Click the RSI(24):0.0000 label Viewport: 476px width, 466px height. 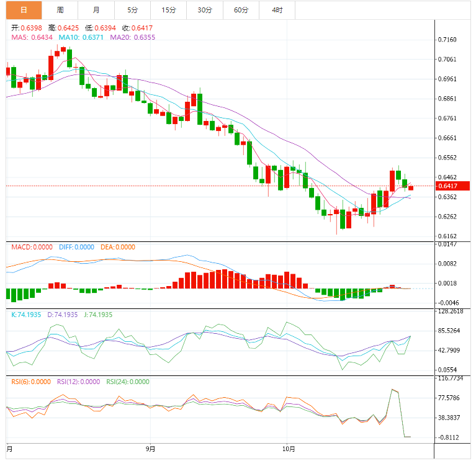tap(127, 382)
